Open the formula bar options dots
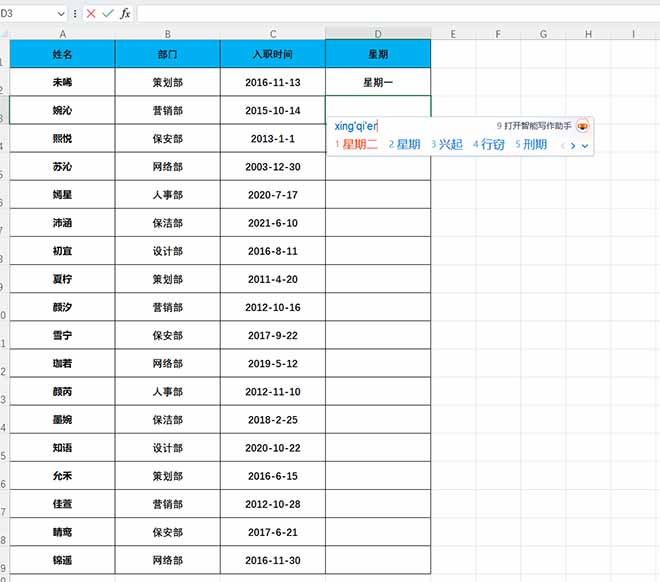 tap(75, 14)
